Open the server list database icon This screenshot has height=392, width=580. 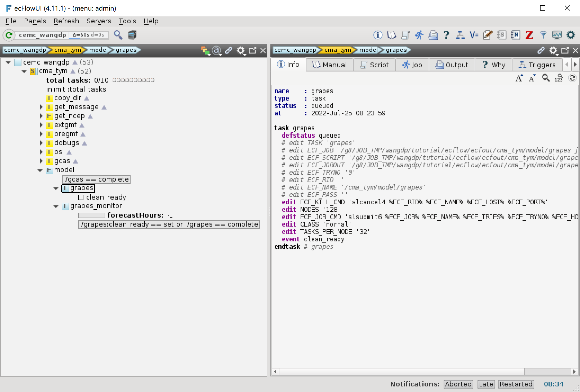pyautogui.click(x=132, y=35)
